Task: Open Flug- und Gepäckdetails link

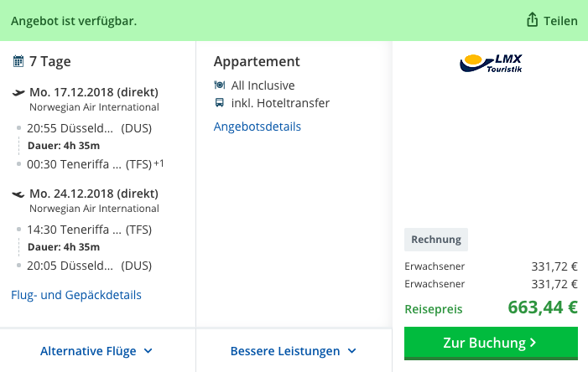Action: tap(76, 295)
